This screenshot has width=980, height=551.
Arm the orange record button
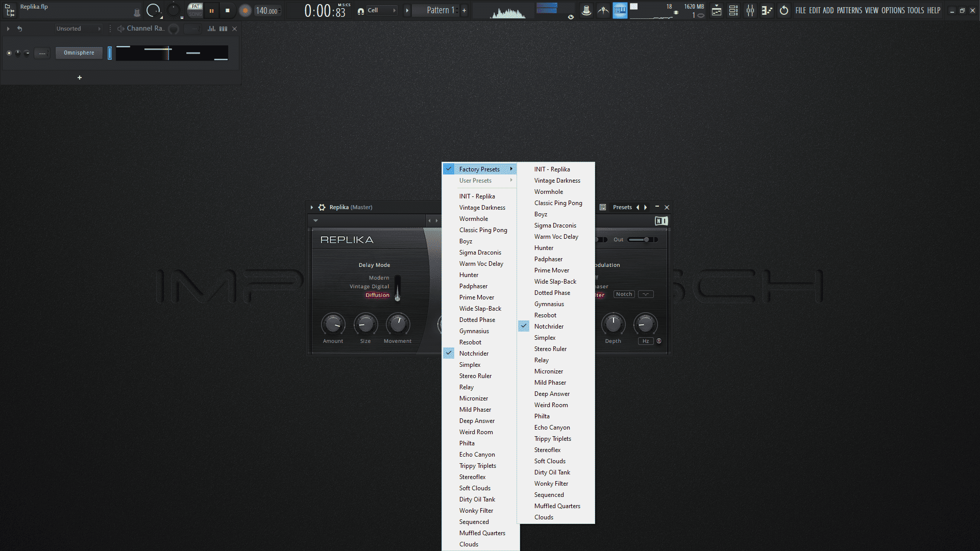click(245, 11)
